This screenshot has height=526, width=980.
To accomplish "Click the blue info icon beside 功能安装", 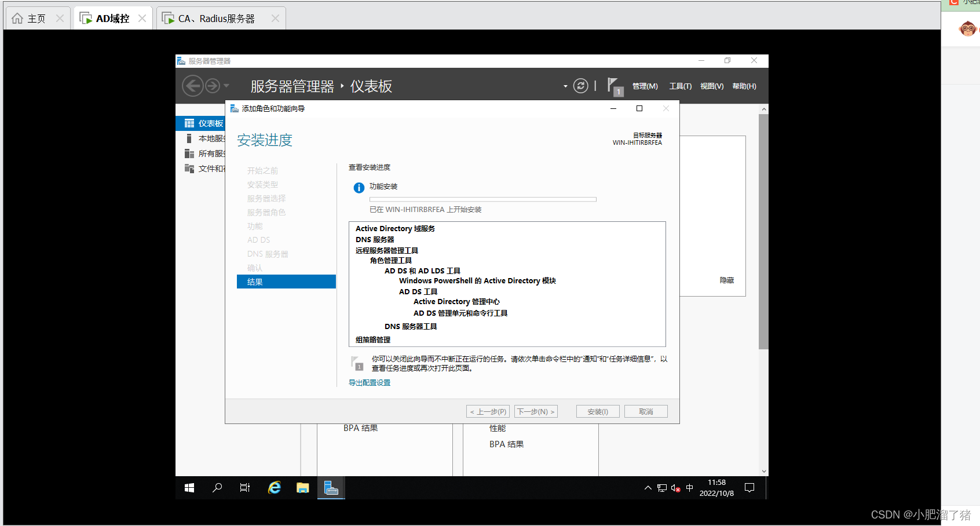I will pyautogui.click(x=359, y=188).
